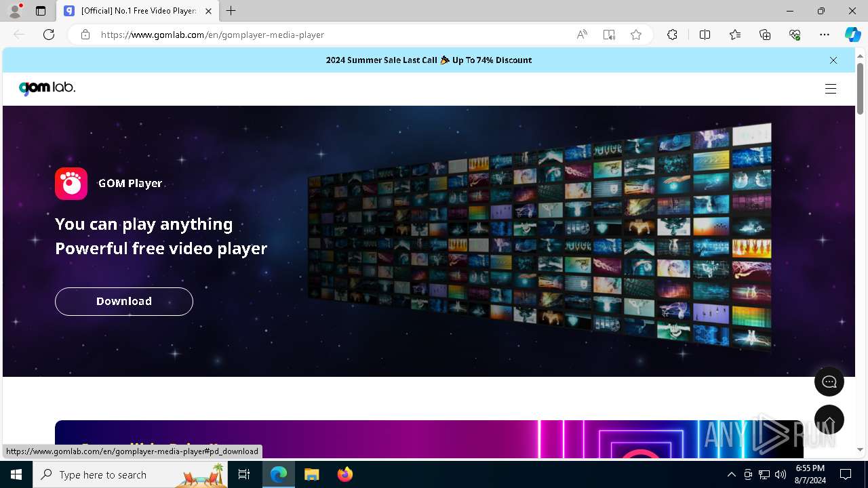Dismiss the Summer Sale banner

[833, 60]
